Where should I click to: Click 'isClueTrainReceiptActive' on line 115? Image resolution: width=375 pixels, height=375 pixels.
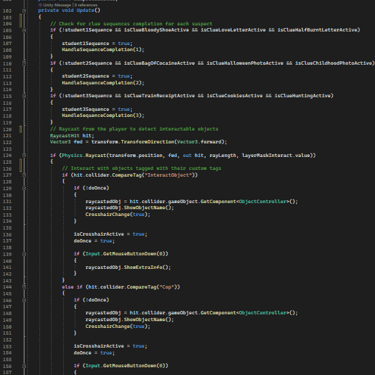tap(159, 96)
